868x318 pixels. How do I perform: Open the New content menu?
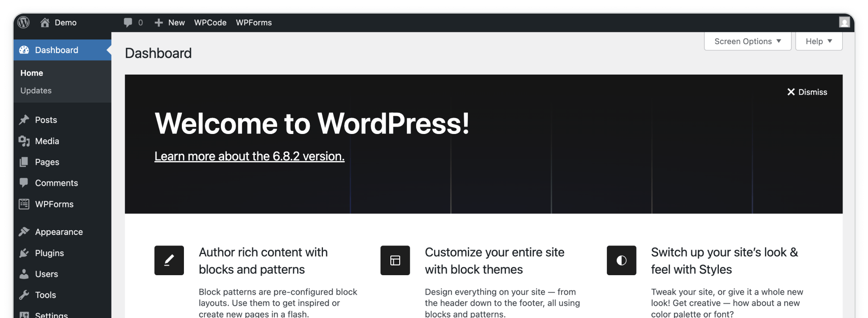tap(176, 22)
